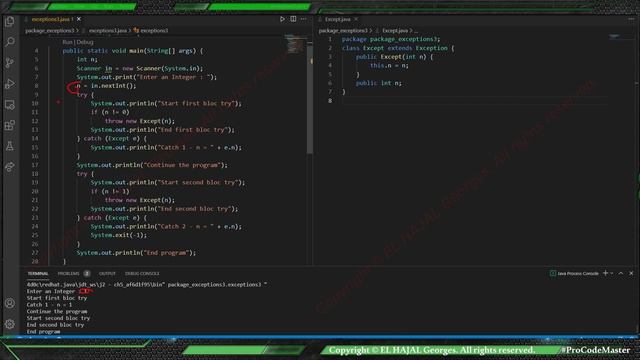Screen dimensions: 640x360
Task: Open the Run and Debug view
Action: [10, 84]
